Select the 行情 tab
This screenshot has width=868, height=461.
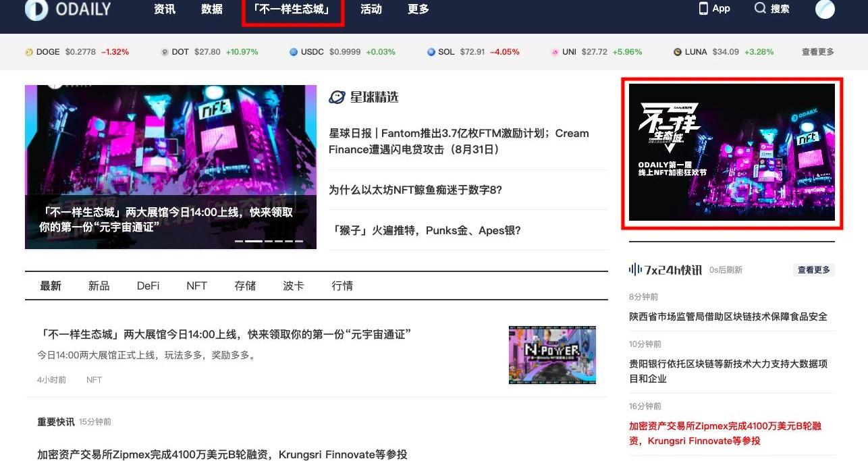click(x=342, y=286)
